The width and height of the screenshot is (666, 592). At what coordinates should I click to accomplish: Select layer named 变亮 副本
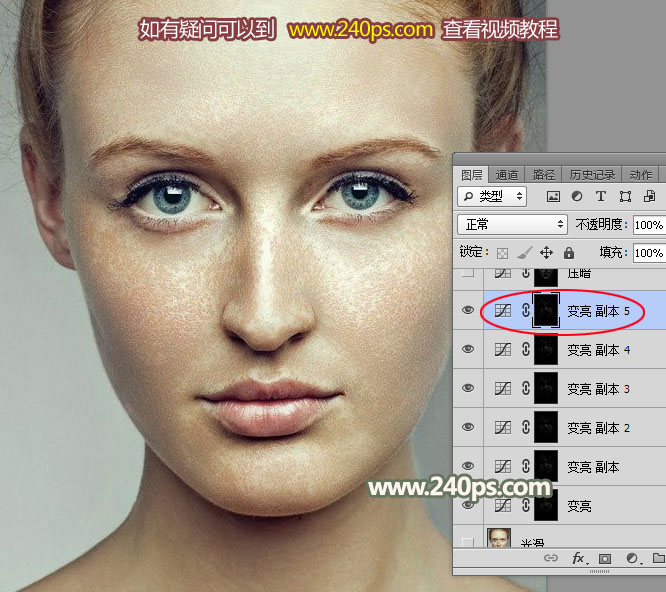coord(593,467)
